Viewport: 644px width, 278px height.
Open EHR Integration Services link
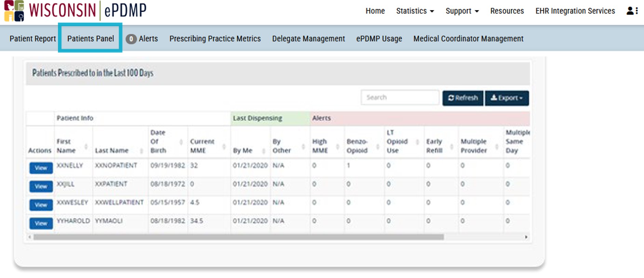pyautogui.click(x=575, y=11)
